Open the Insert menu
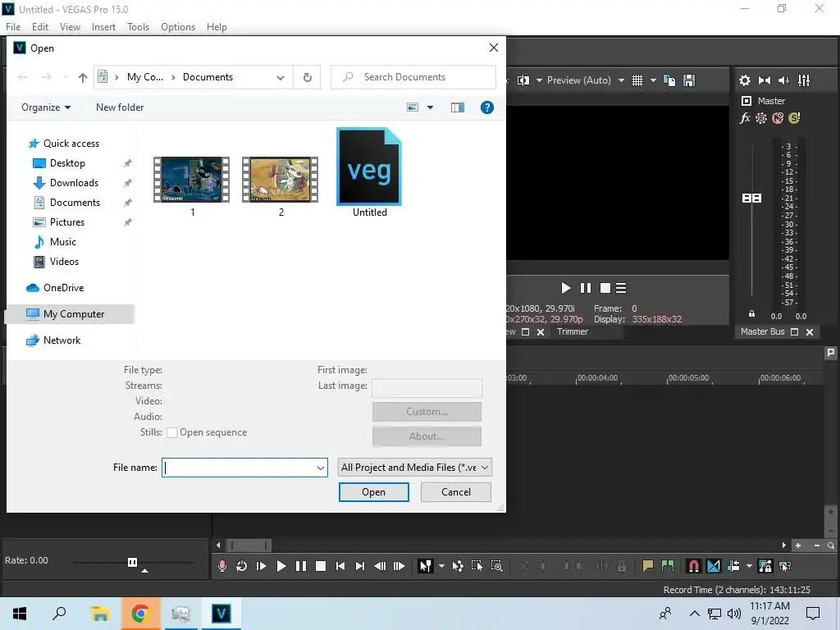 tap(103, 27)
